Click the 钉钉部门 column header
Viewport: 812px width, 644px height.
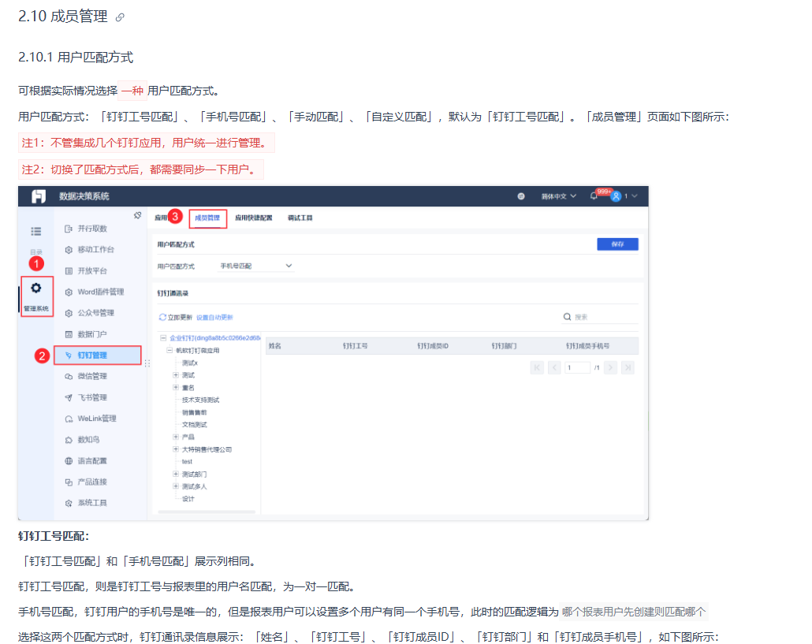(x=504, y=346)
